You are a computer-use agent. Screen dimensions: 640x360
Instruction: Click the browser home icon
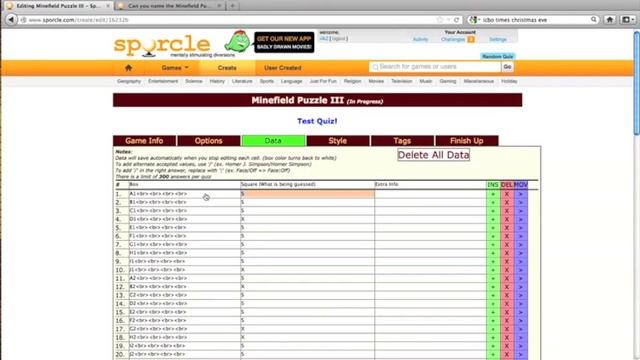(x=610, y=20)
